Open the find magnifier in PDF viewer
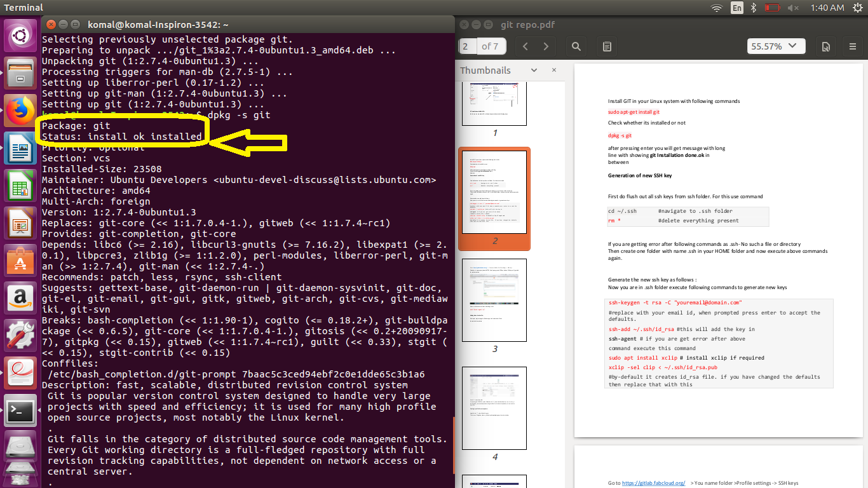Image resolution: width=868 pixels, height=488 pixels. 576,46
